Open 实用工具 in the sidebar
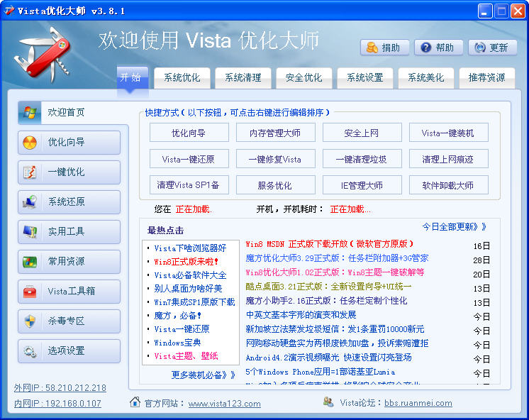The image size is (529, 420). coord(30,232)
